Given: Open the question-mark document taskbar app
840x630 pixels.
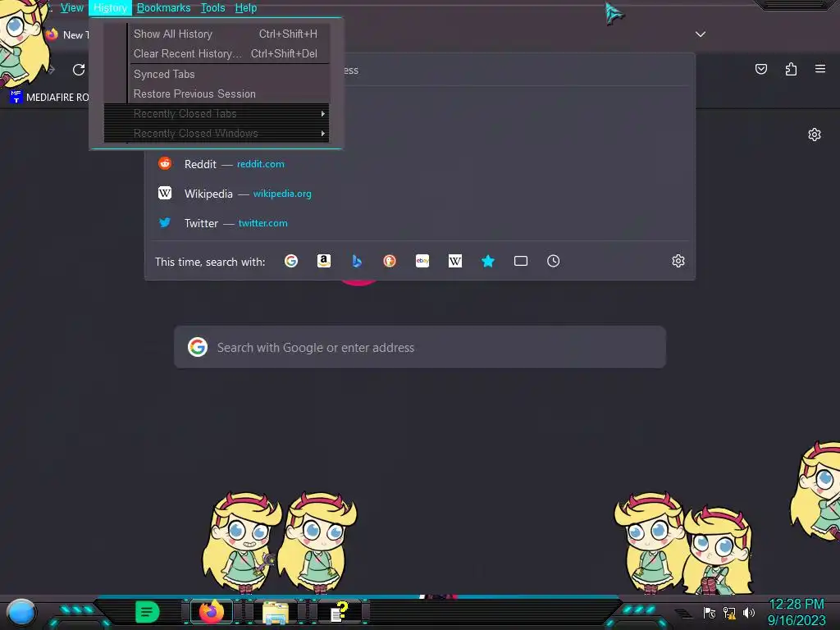Looking at the screenshot, I should coord(339,612).
